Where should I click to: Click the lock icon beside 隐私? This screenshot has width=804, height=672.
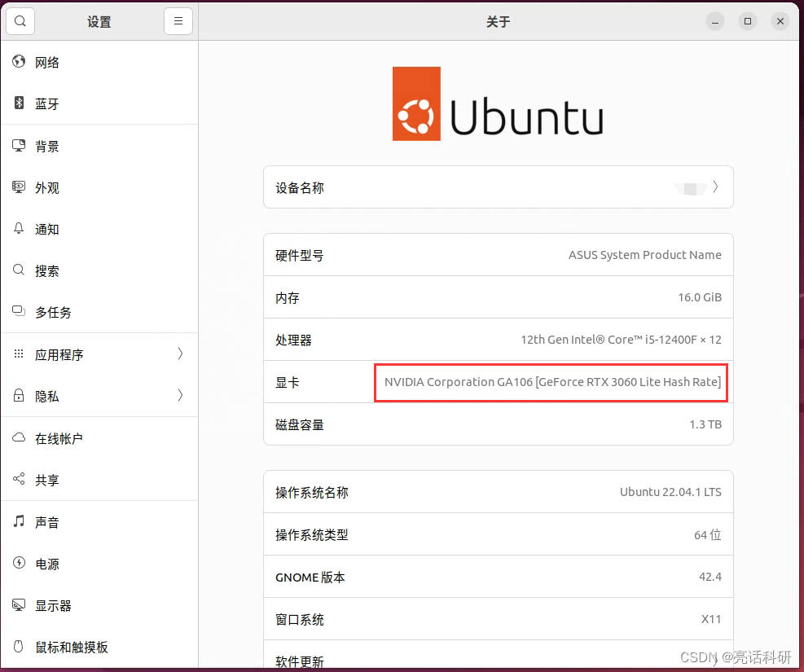(19, 395)
